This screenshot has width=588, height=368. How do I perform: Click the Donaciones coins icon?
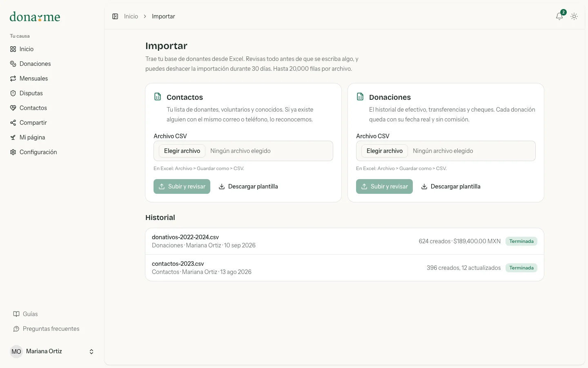coord(13,64)
